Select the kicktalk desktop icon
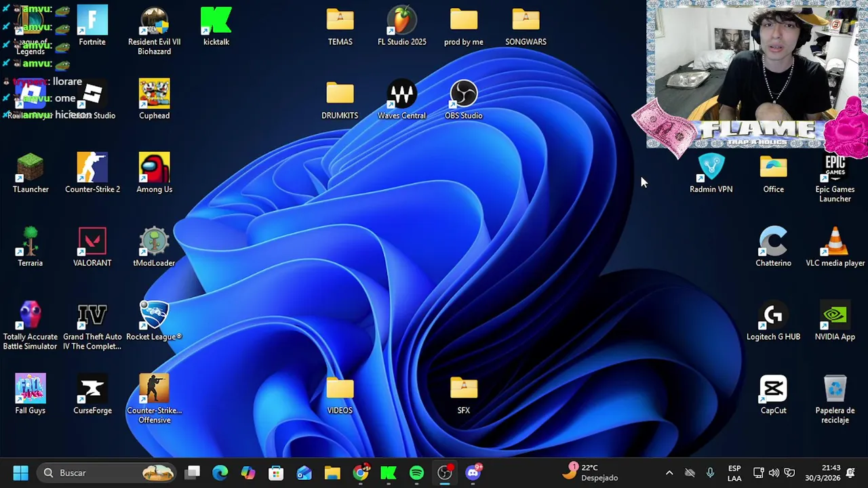868x488 pixels. 216,26
